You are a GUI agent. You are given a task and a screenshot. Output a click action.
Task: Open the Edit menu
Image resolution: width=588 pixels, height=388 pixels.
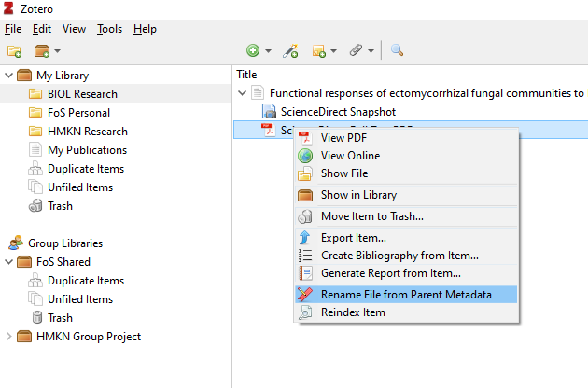[x=42, y=29]
